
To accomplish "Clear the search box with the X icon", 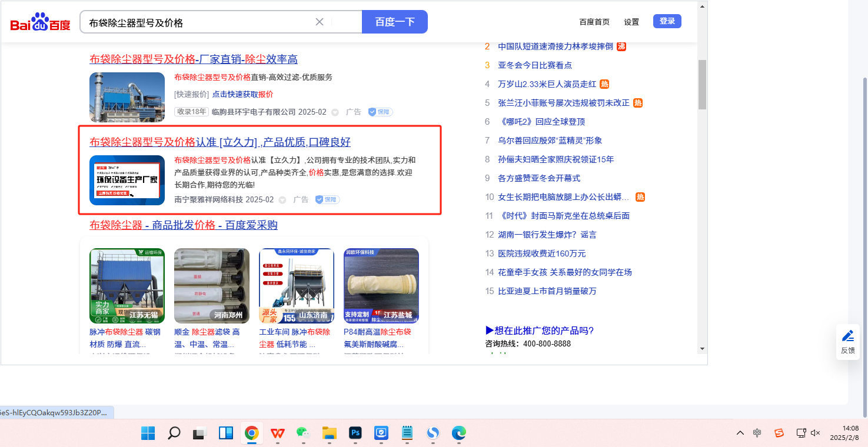I will 320,22.
